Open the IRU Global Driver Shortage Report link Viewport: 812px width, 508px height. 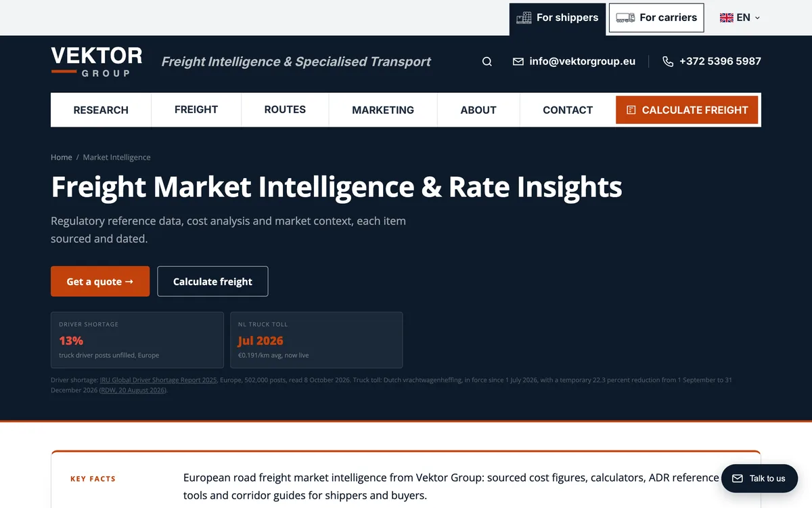(x=158, y=380)
